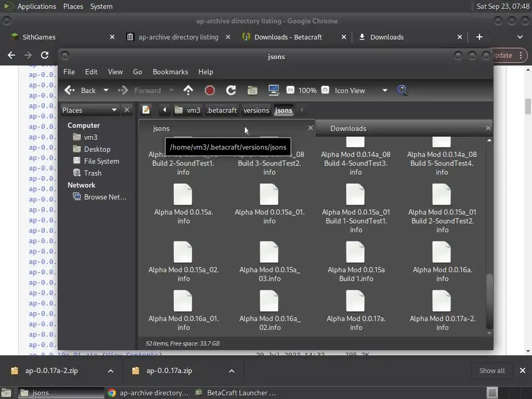The image size is (532, 399).
Task: Open new Chrome tab with plus
Action: 480,37
